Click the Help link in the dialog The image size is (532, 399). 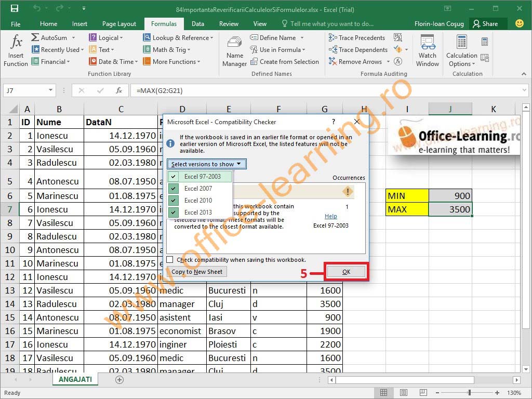point(331,216)
